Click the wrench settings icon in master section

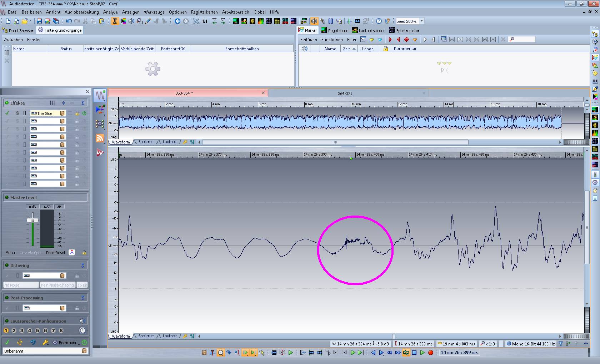pyautogui.click(x=45, y=342)
